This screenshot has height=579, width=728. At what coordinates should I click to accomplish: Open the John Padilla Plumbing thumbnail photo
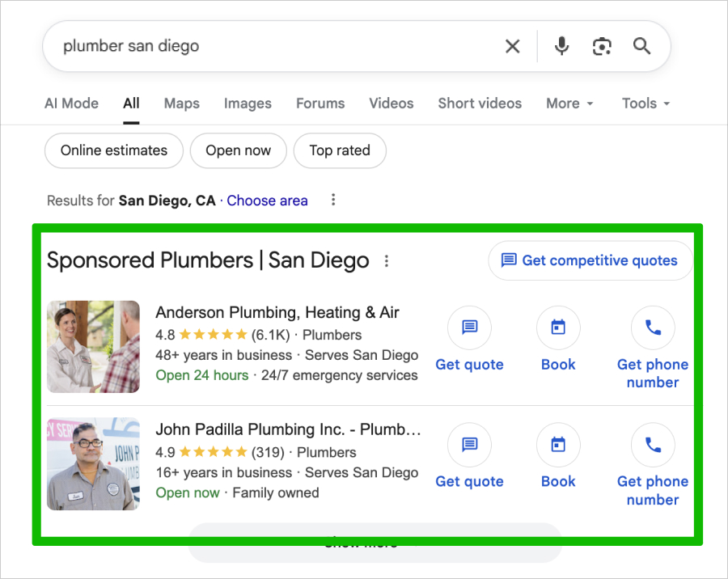pyautogui.click(x=93, y=464)
